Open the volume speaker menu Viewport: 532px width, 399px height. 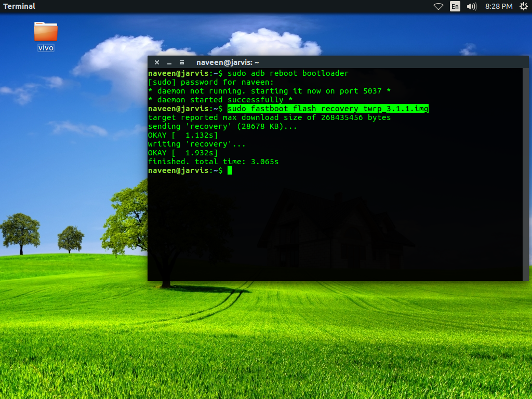[471, 6]
